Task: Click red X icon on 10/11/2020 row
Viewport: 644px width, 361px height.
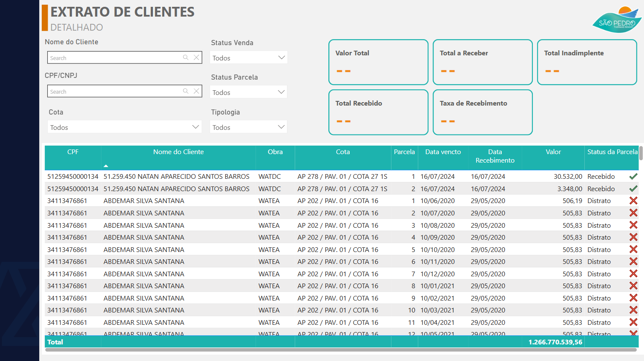Action: pyautogui.click(x=633, y=261)
